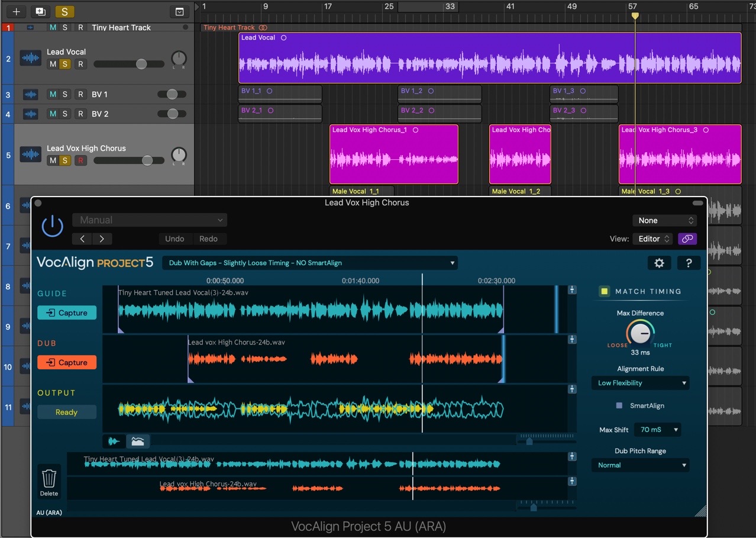Click the add track plus button

tap(16, 11)
